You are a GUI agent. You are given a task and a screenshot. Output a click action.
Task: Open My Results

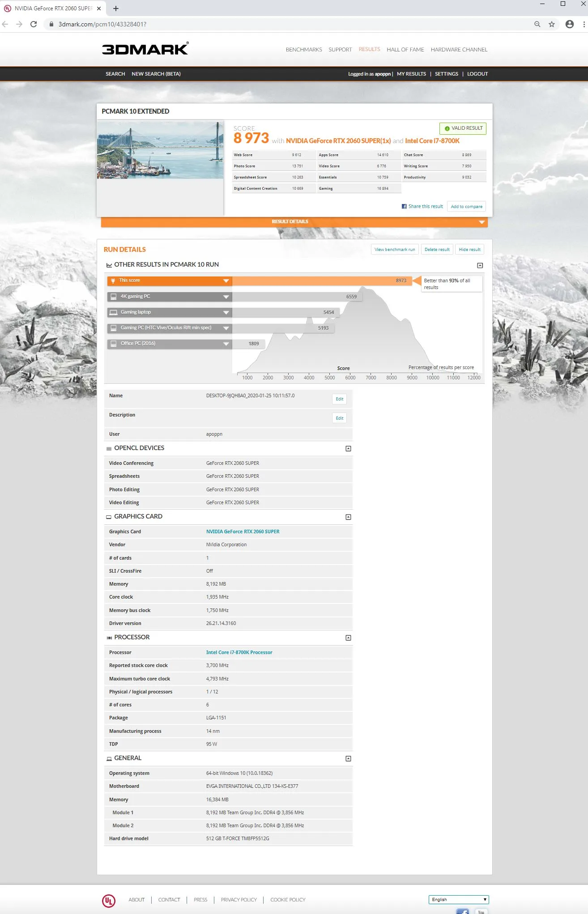(x=411, y=74)
